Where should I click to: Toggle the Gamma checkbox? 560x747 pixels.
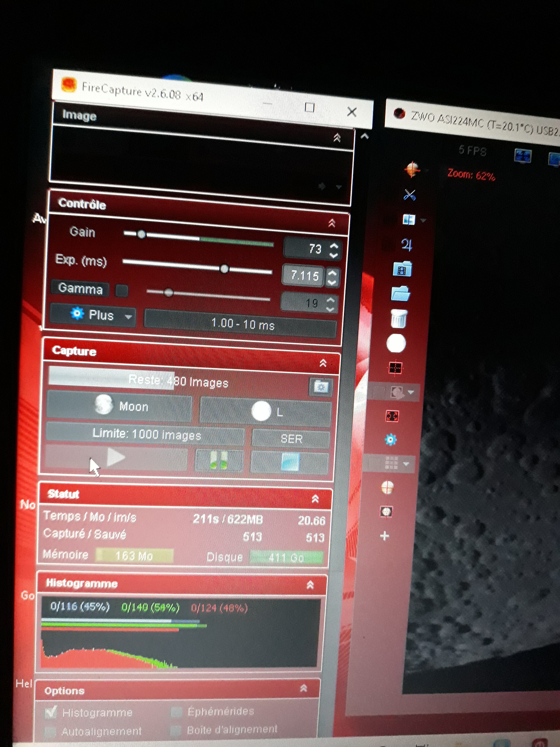pos(122,290)
